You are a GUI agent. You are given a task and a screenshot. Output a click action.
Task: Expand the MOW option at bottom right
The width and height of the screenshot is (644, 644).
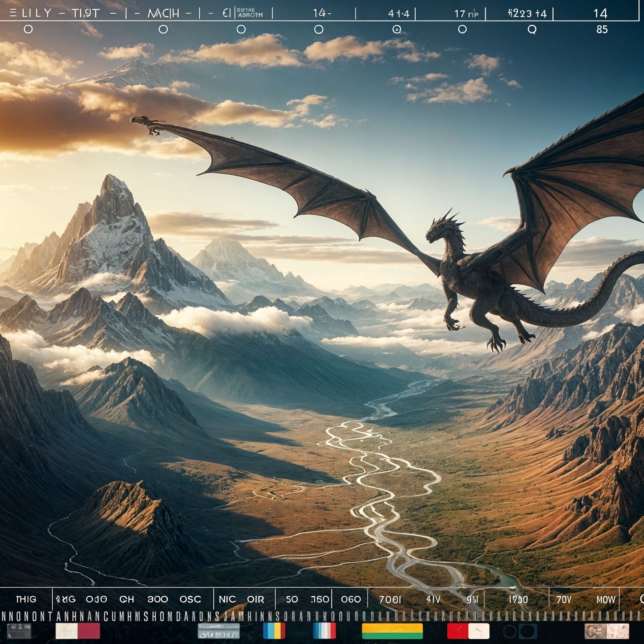pos(606,599)
